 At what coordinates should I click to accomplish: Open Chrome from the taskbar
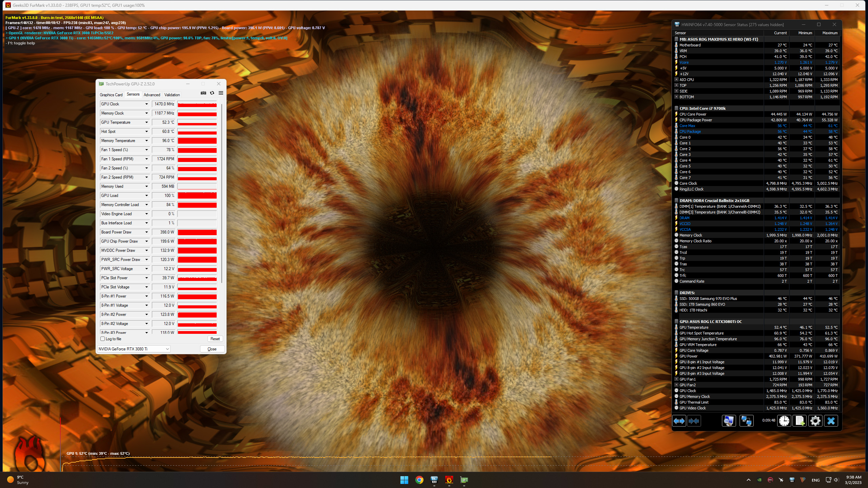(x=419, y=480)
